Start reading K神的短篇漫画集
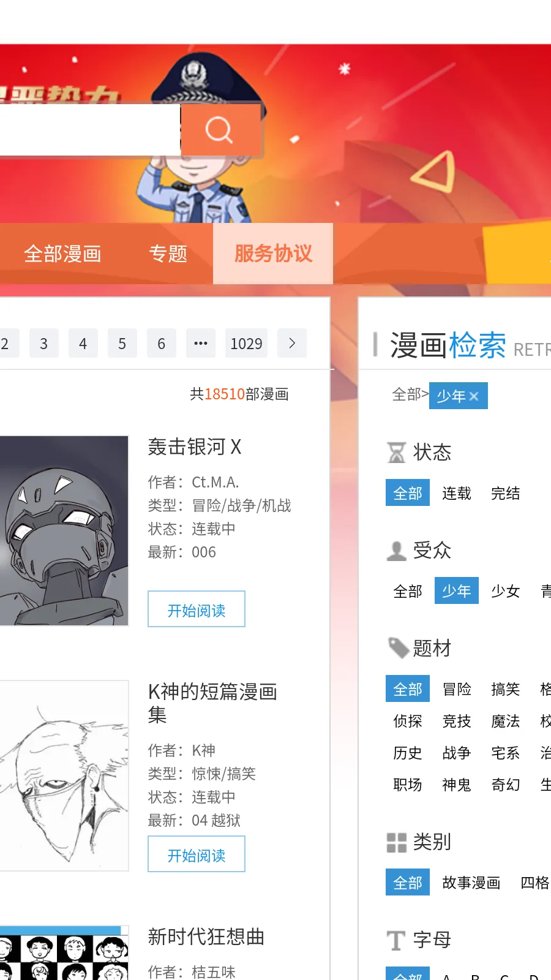Screen dimensions: 551x980 (x=197, y=854)
